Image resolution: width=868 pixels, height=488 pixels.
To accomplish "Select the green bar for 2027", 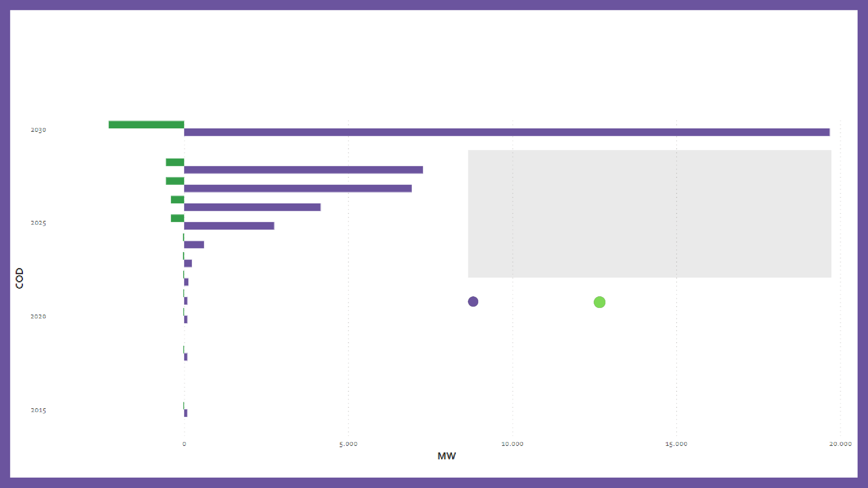I will pyautogui.click(x=175, y=181).
